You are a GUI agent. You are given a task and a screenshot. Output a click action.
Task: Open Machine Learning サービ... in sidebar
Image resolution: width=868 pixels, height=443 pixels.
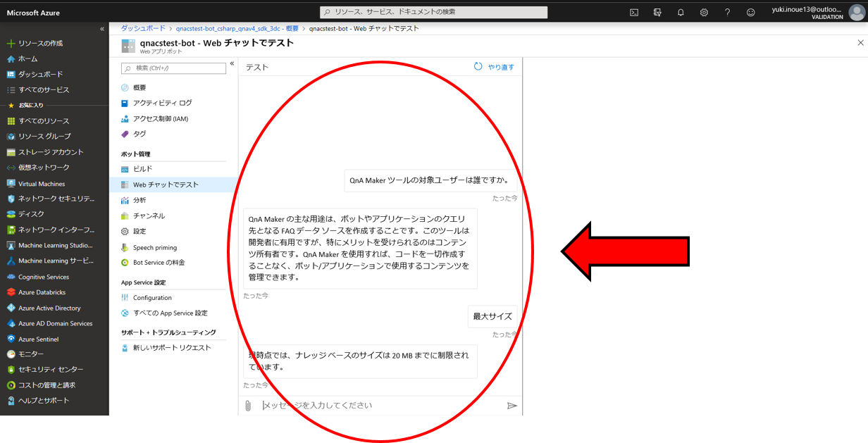click(x=54, y=261)
